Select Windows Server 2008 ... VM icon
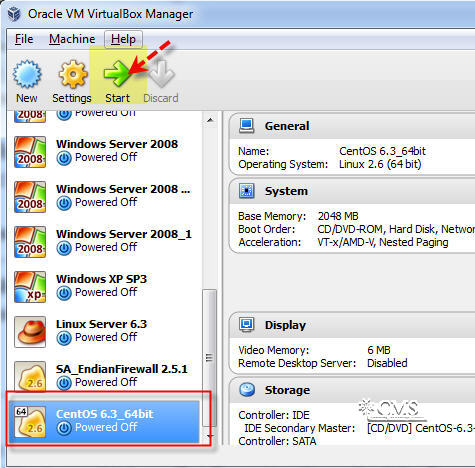This screenshot has width=475, height=468. pyautogui.click(x=30, y=197)
